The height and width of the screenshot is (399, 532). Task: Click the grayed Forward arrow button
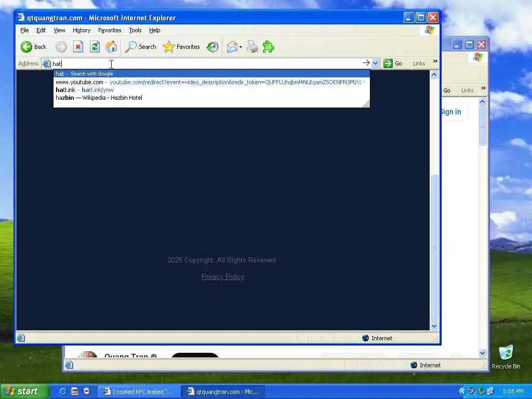point(61,47)
